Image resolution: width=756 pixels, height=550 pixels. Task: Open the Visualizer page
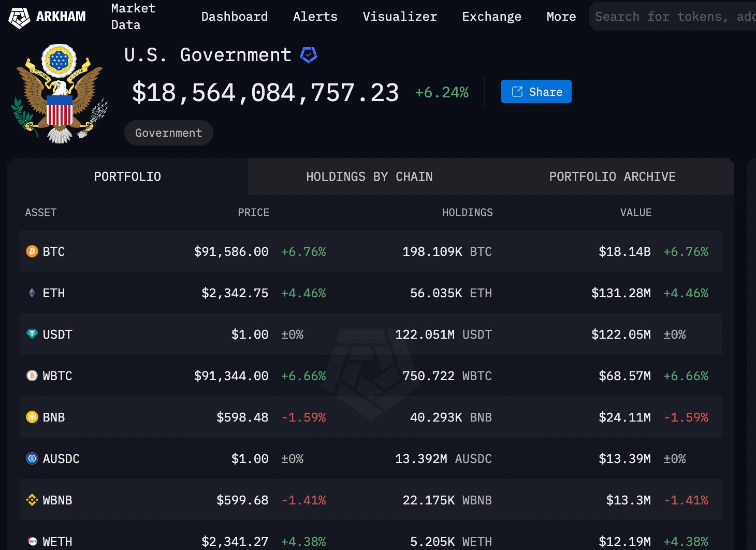pyautogui.click(x=400, y=17)
